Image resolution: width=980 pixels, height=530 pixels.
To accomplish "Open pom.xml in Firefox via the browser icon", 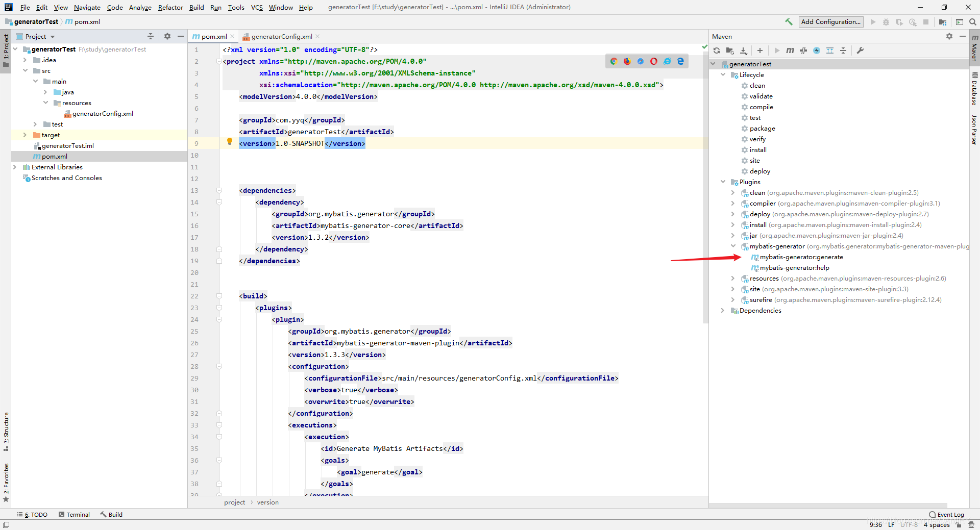I will pyautogui.click(x=627, y=61).
